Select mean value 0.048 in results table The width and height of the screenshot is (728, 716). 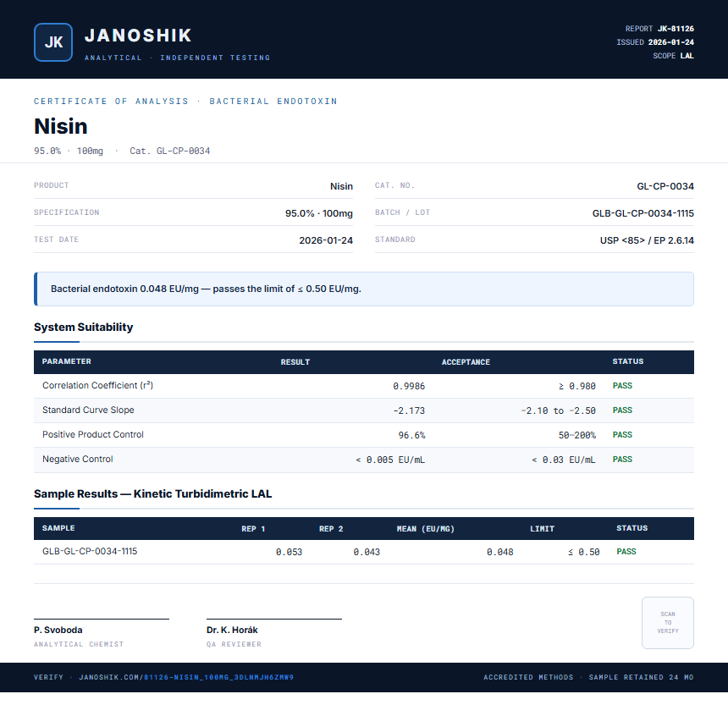coord(500,552)
